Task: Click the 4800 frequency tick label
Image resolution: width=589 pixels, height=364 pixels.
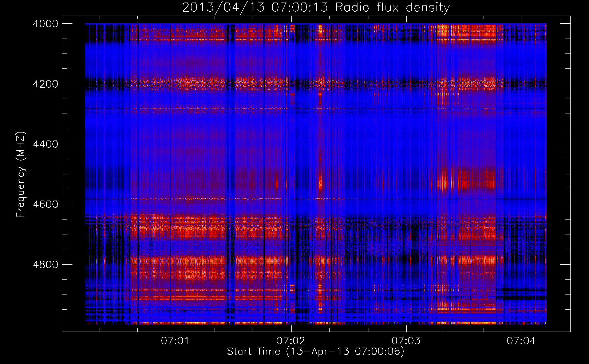Action: [46, 265]
